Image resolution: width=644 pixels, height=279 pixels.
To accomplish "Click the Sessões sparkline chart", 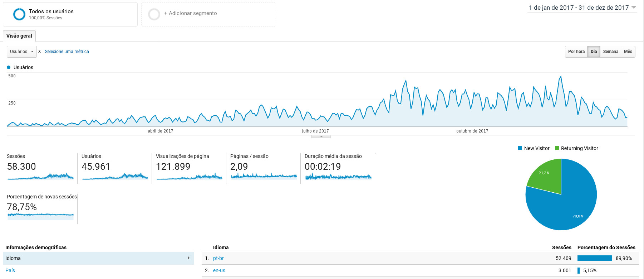I will (40, 176).
